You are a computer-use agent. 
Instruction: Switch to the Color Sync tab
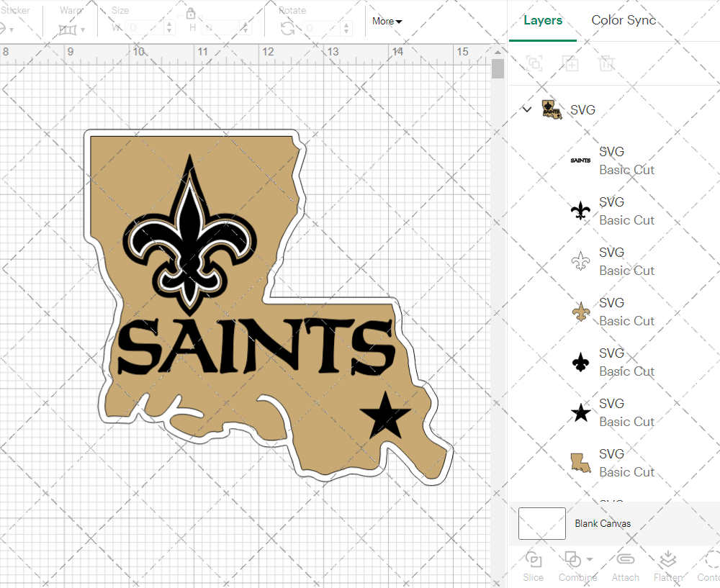click(x=624, y=20)
